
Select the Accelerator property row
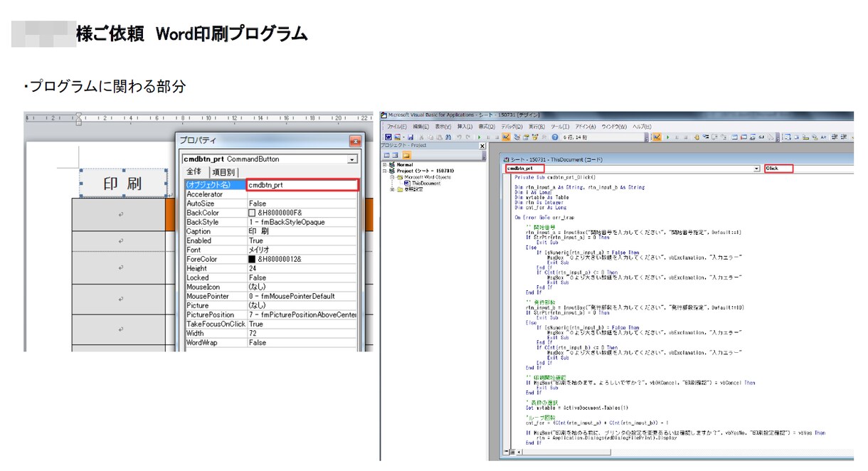270,194
